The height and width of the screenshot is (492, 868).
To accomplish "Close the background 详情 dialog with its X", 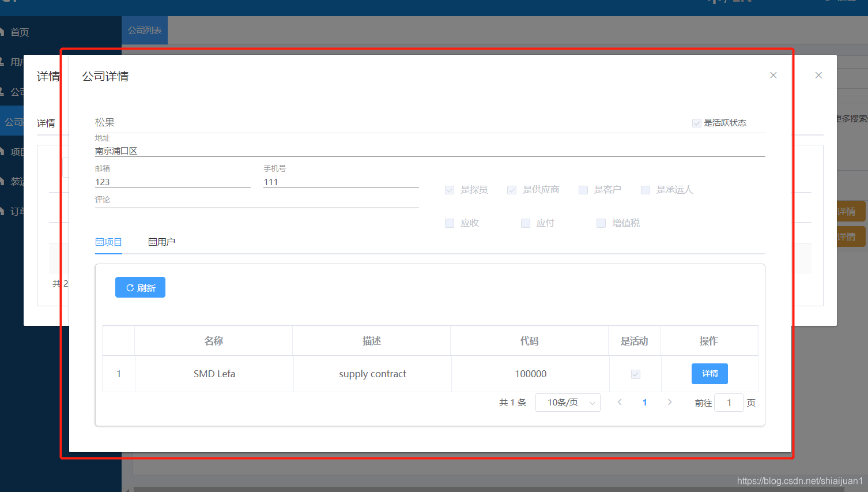I will (x=818, y=76).
